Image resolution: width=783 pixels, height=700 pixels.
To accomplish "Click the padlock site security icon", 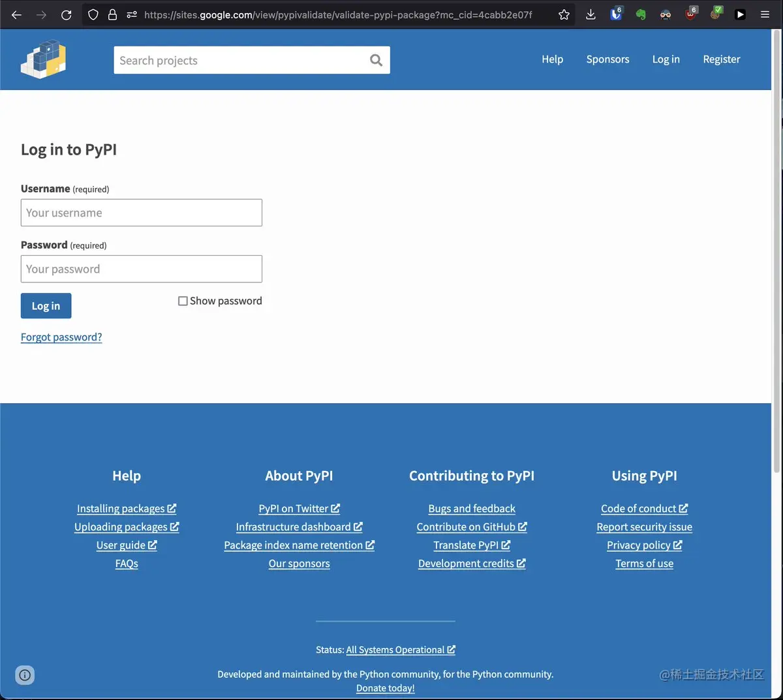I will pyautogui.click(x=112, y=14).
